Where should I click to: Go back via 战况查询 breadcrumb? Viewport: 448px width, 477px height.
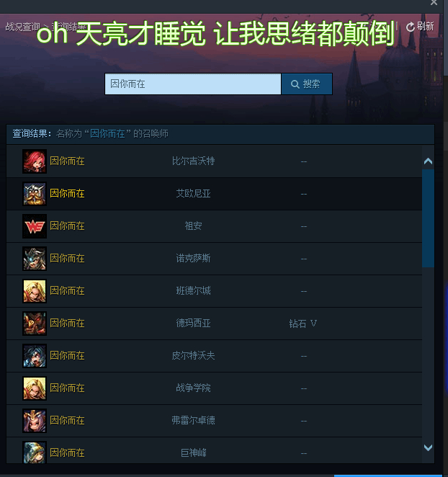pos(22,27)
